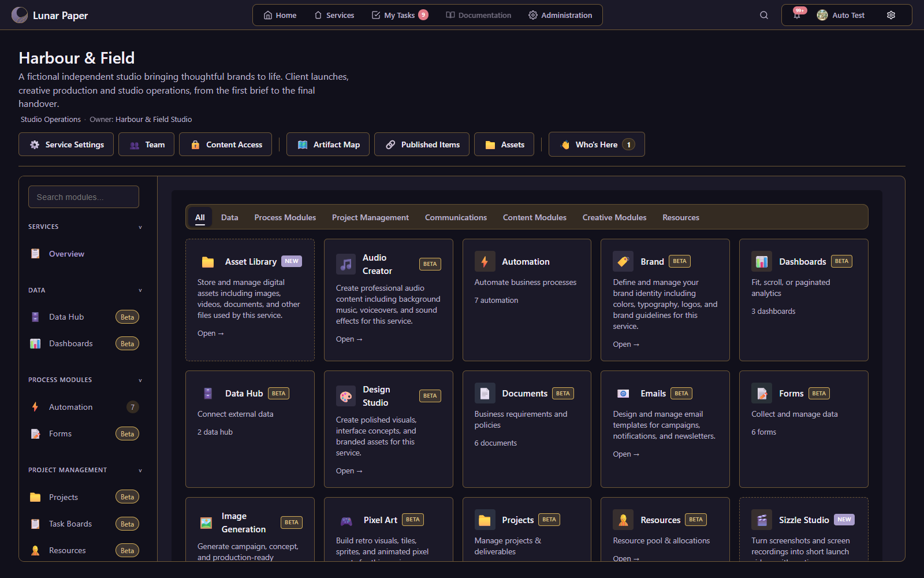Select Overview in the sidebar
Image resolution: width=924 pixels, height=578 pixels.
coord(84,254)
